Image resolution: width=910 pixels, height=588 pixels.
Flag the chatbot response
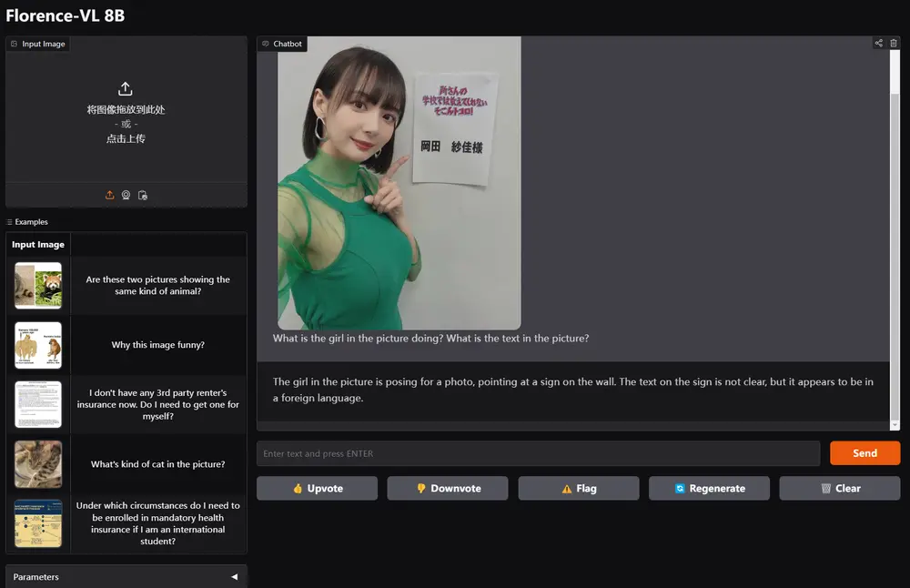(579, 488)
